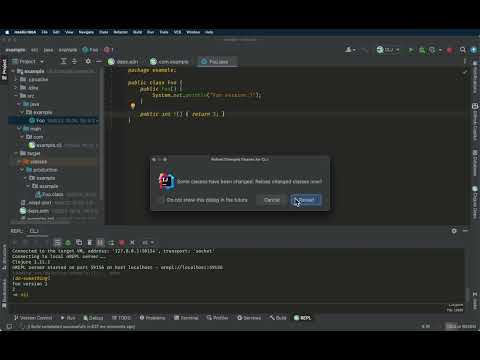This screenshot has width=480, height=360.
Task: Click the Expand All icon in Project panel
Action: [64, 61]
